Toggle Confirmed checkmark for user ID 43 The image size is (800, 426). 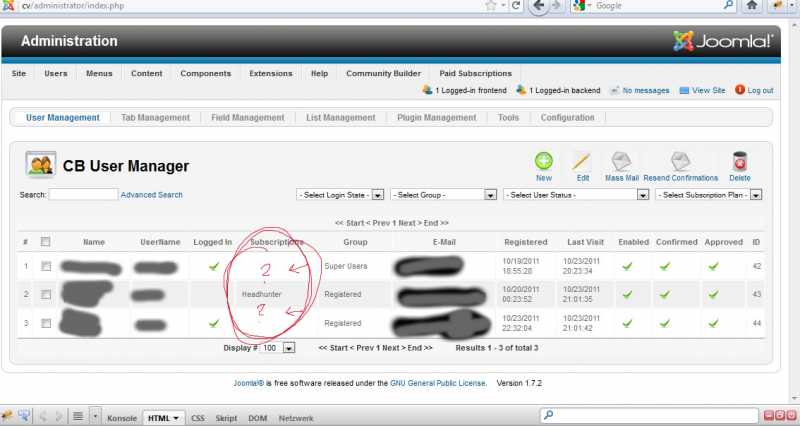pos(664,294)
